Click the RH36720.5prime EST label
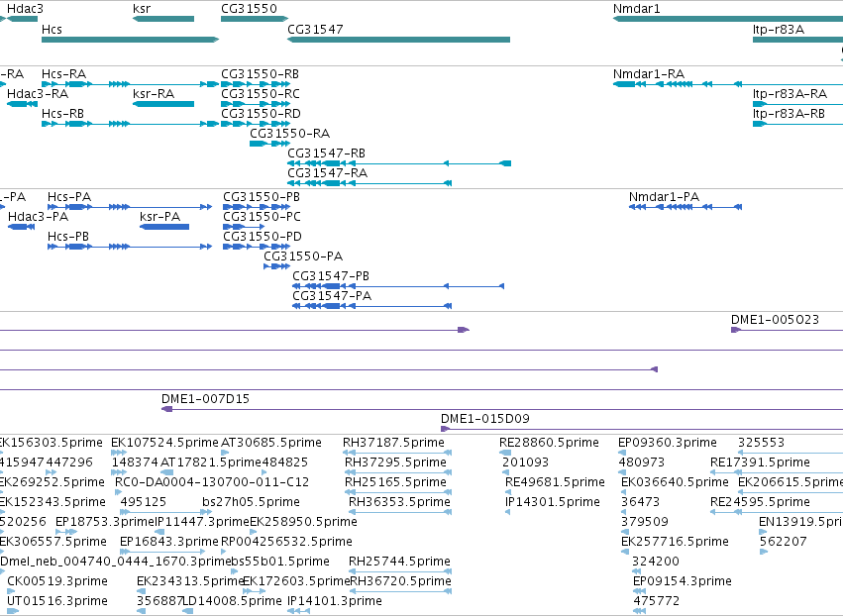843x616 pixels. click(x=401, y=581)
